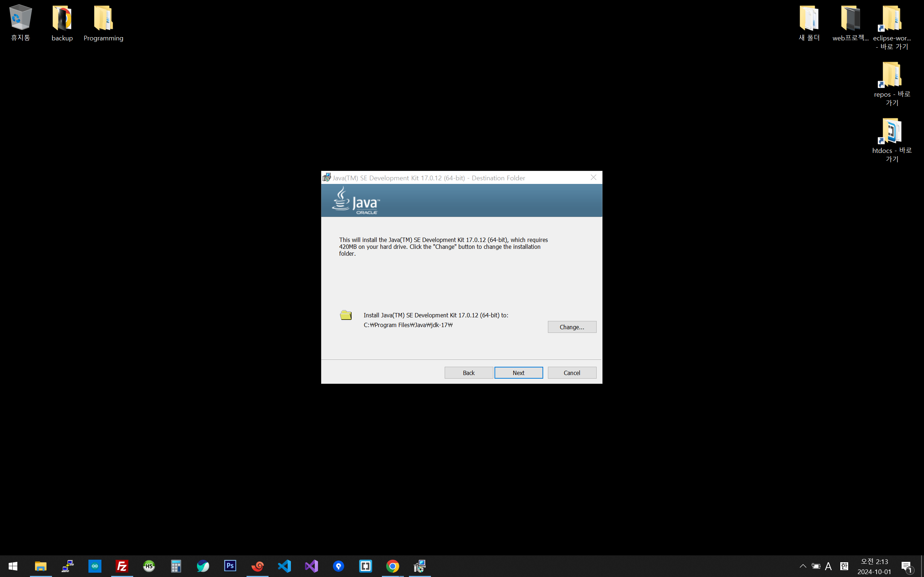Image resolution: width=924 pixels, height=577 pixels.
Task: Launch Photoshop from the taskbar
Action: 230,566
